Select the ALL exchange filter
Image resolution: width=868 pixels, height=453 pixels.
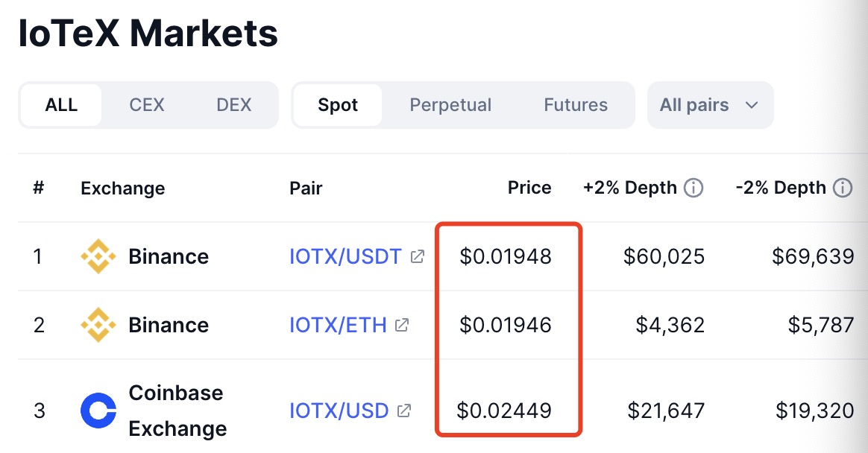pos(61,105)
